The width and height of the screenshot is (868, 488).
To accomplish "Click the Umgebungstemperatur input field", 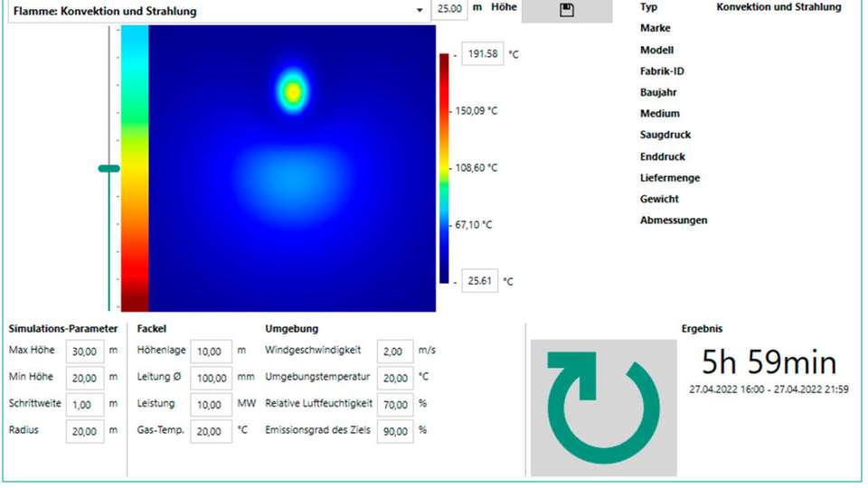I will [x=395, y=378].
